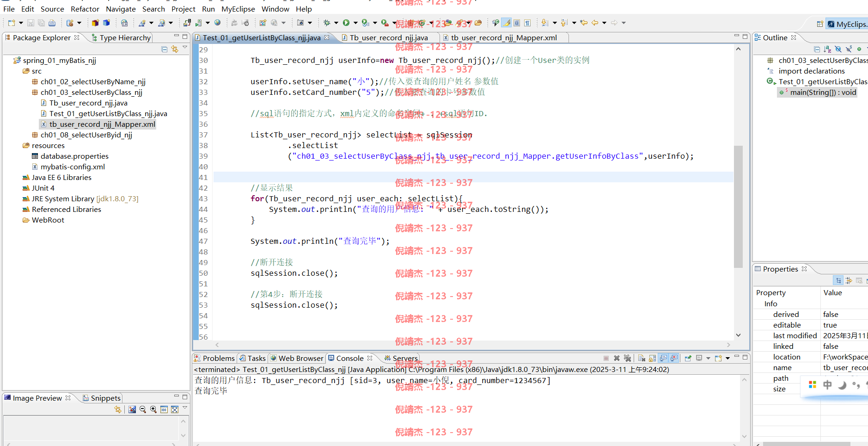Click the editor vertical scrollbar thumb
Viewport: 868px width, 446px height.
738,207
